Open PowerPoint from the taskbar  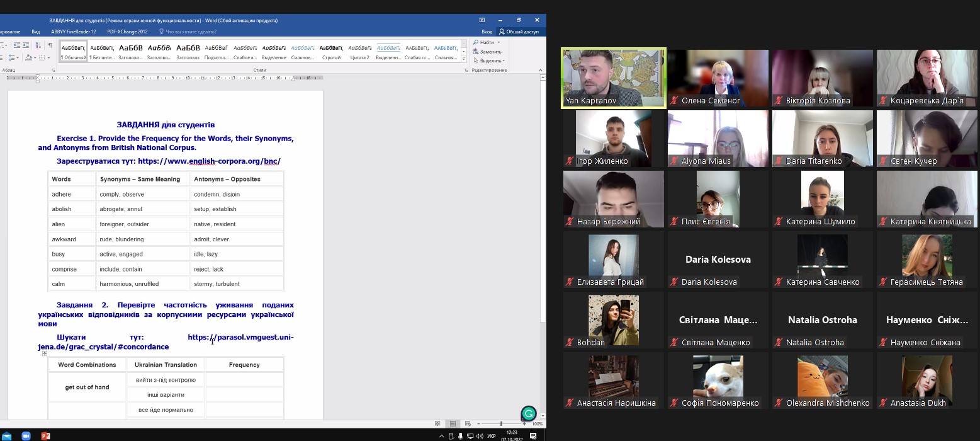[x=45, y=436]
